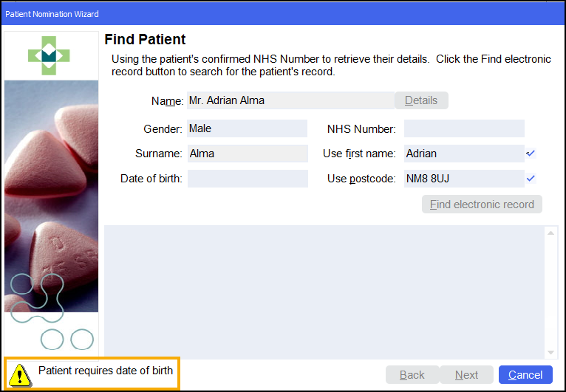
Task: Click the pink tablets sidebar image
Action: 52,185
